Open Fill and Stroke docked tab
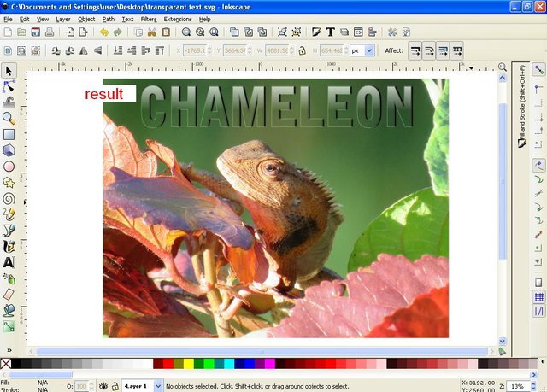The image size is (547, 392). click(x=522, y=106)
